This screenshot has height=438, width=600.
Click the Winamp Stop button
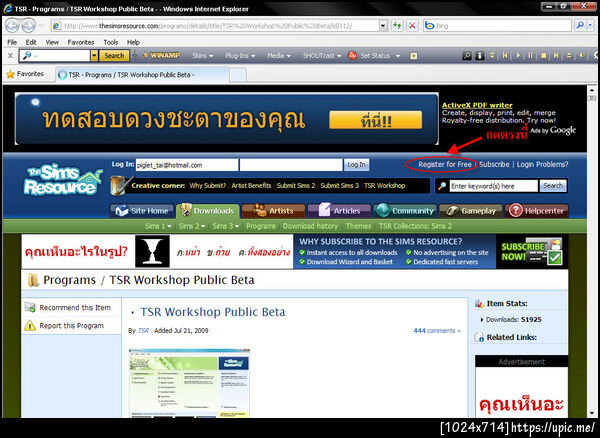coord(543,56)
